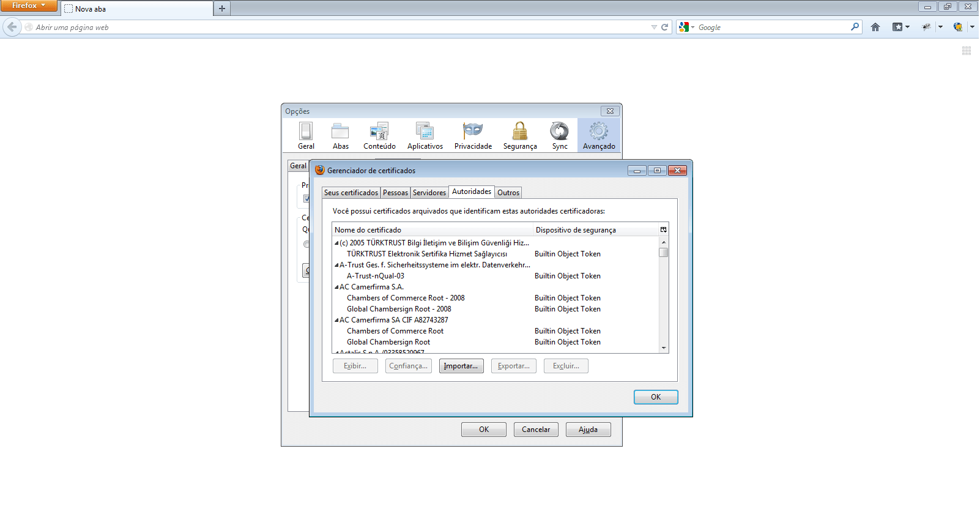Switch to the Seus certificados tab

pyautogui.click(x=351, y=193)
